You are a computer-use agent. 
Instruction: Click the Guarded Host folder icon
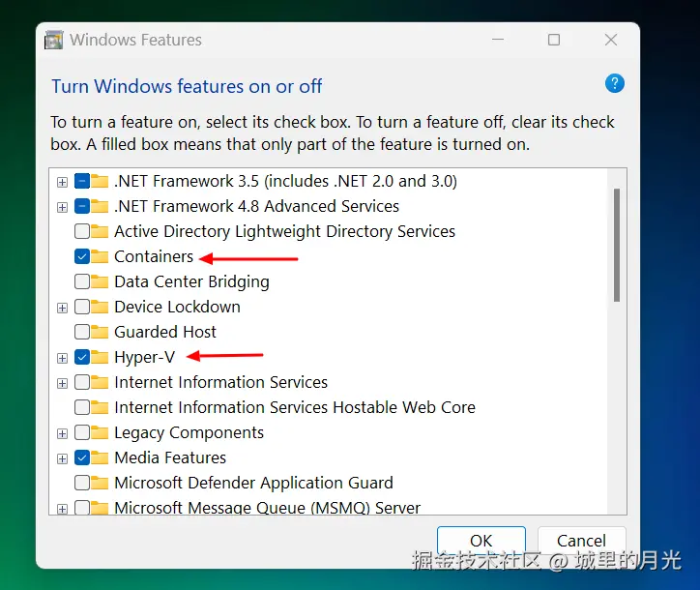(100, 332)
